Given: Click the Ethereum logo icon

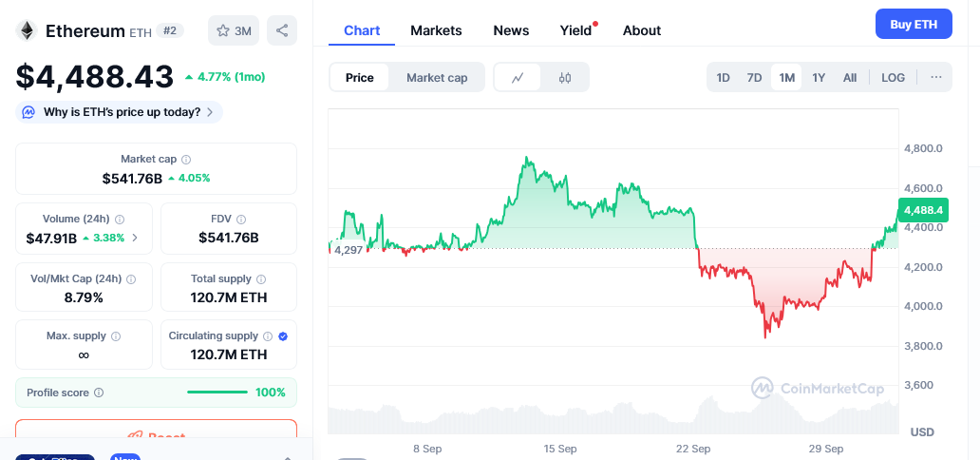Looking at the screenshot, I should pos(27,30).
